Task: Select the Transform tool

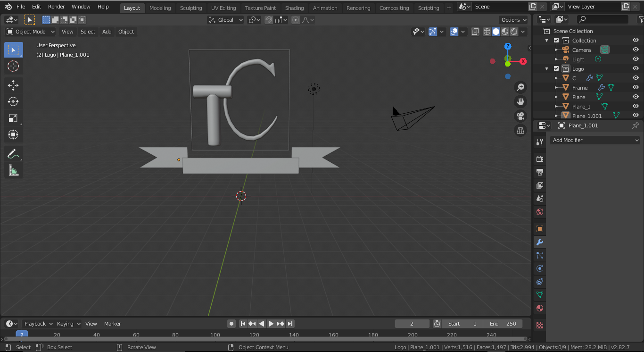Action: (13, 134)
